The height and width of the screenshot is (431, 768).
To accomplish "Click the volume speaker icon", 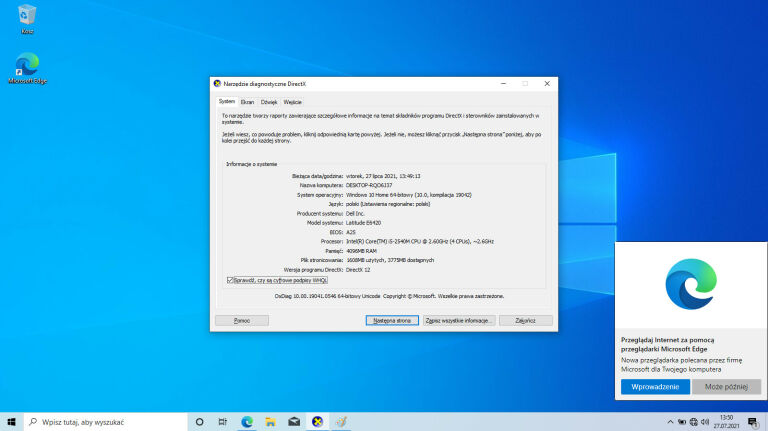I will point(705,422).
